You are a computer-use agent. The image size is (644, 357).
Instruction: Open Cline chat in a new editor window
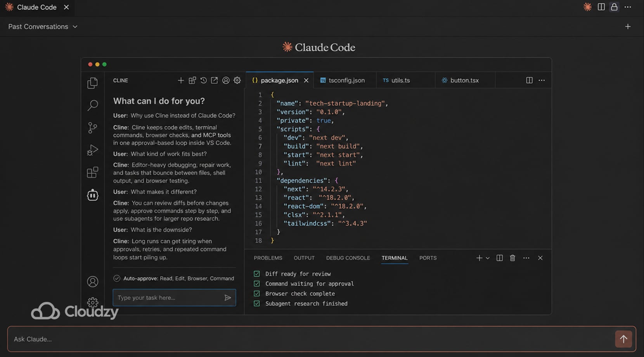click(214, 80)
